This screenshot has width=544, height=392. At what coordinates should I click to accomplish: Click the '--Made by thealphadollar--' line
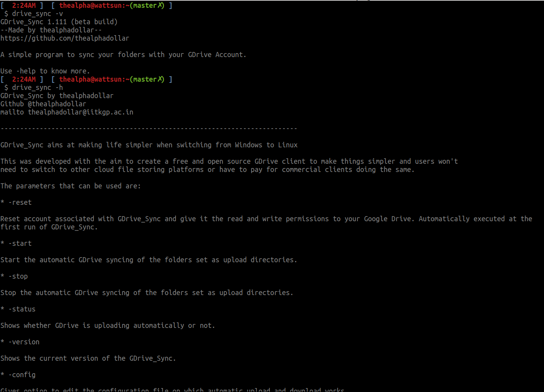[51, 30]
